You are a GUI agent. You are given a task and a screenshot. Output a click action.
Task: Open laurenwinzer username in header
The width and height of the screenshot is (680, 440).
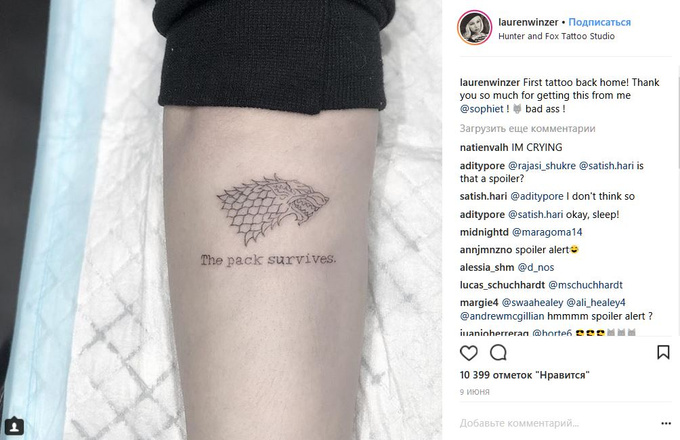click(528, 22)
